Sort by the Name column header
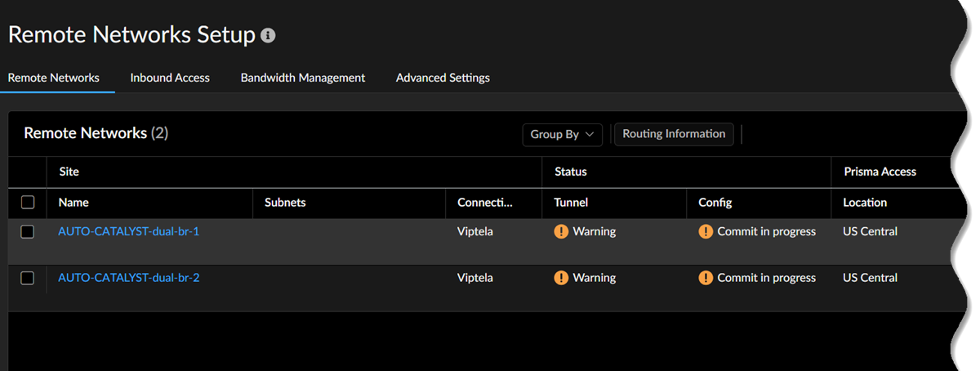 (73, 203)
